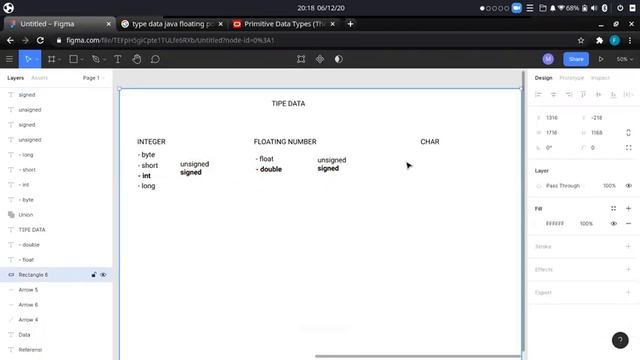Select the Comment tool

pyautogui.click(x=155, y=59)
